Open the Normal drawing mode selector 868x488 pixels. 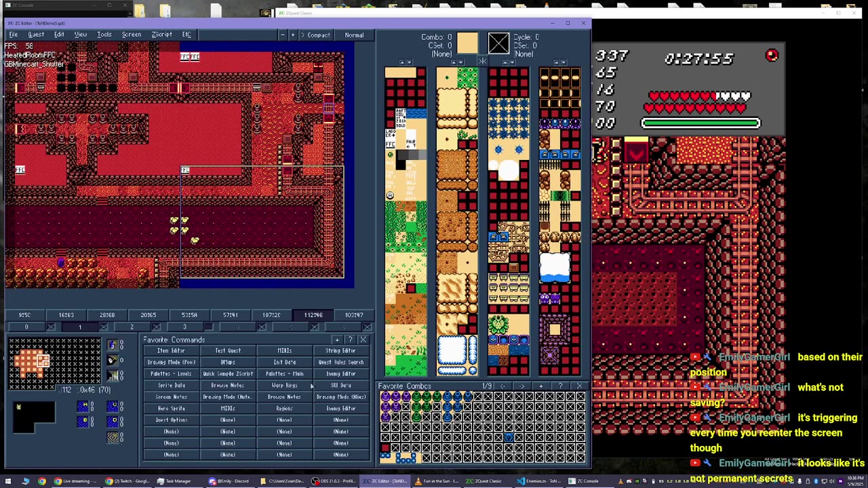point(354,35)
